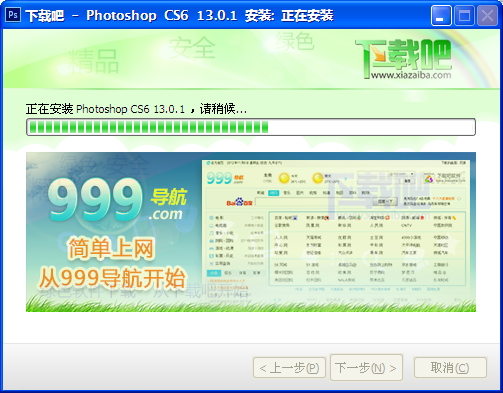Click the < 上一步(P) button
503x393 pixels.
pos(289,368)
